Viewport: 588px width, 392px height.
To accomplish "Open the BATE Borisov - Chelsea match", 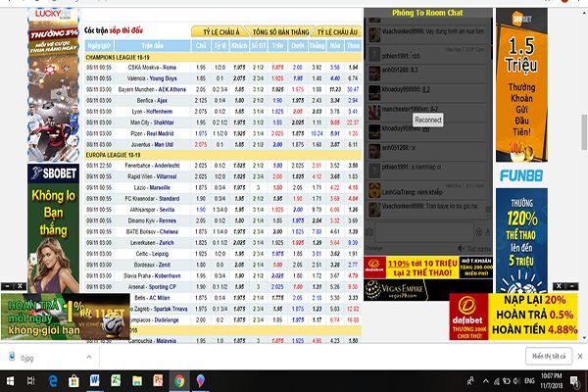I will 152,232.
